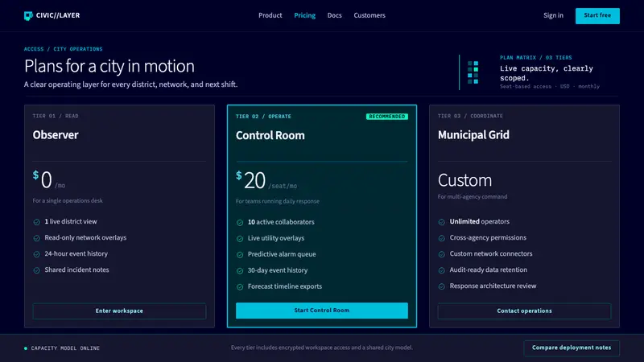This screenshot has width=644, height=362.
Task: Select the Pricing nav item
Action: [x=304, y=15]
